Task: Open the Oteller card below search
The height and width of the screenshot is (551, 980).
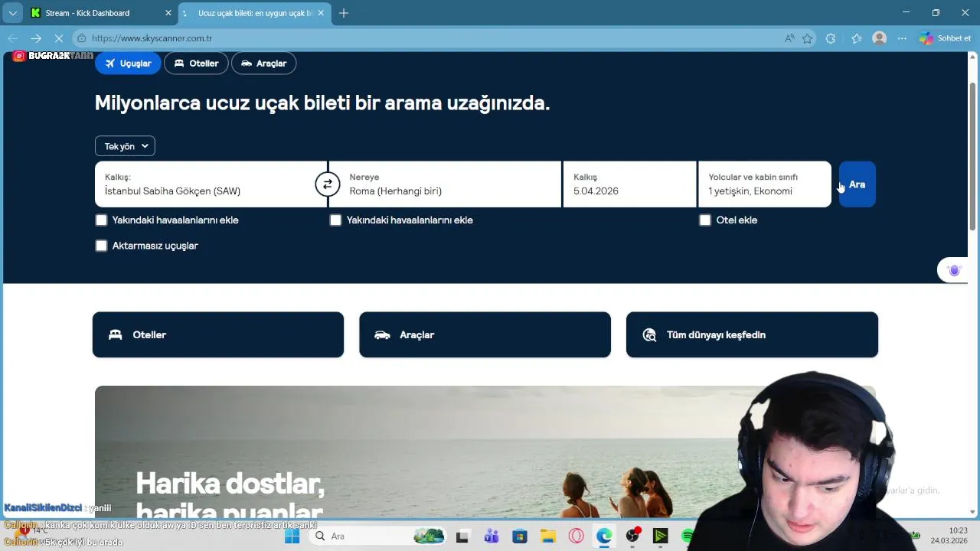Action: (218, 334)
